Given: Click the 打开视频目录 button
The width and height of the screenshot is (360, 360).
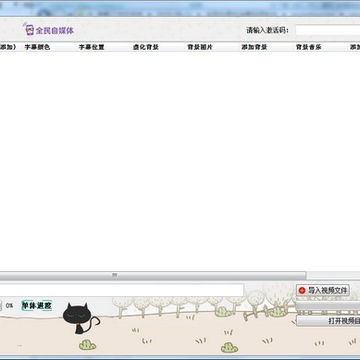Looking at the screenshot, I should coord(328,321).
